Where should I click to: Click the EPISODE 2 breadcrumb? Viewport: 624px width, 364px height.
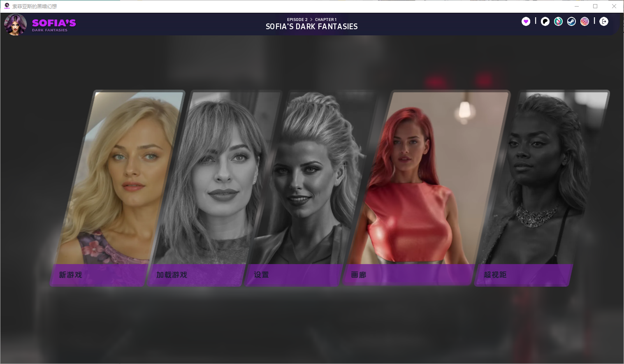click(x=297, y=19)
